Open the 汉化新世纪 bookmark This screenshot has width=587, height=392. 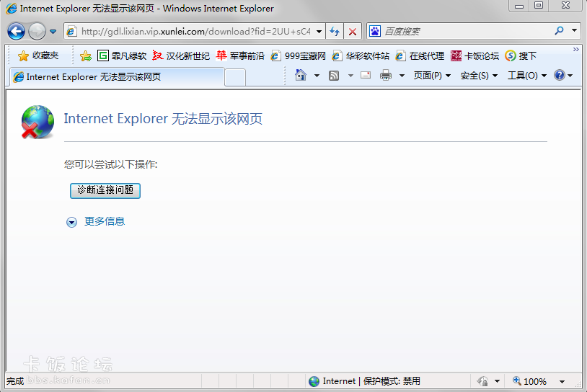181,55
